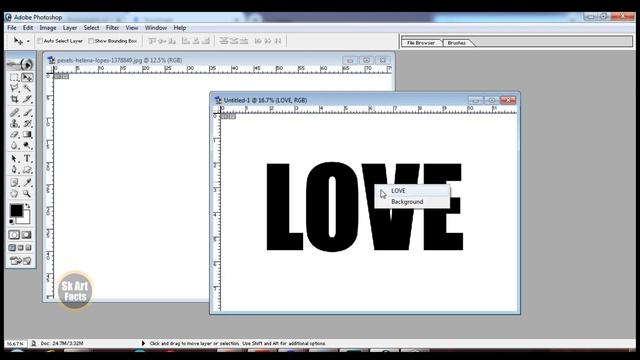Open the Brushes palette tab
The height and width of the screenshot is (360, 640).
coord(456,43)
